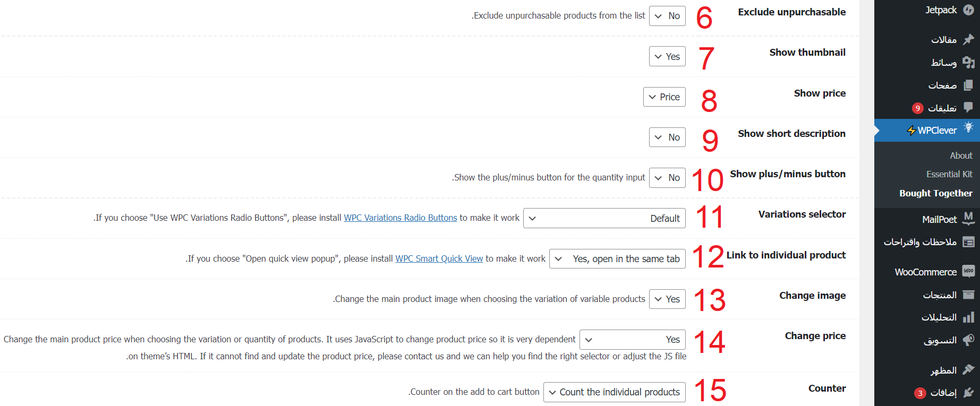Click the pin icon next to مقالات
Image resolution: width=980 pixels, height=406 pixels.
(x=968, y=39)
